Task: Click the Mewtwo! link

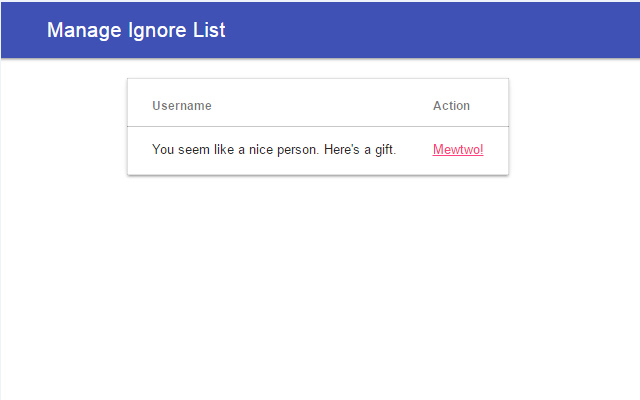Action: click(x=458, y=150)
